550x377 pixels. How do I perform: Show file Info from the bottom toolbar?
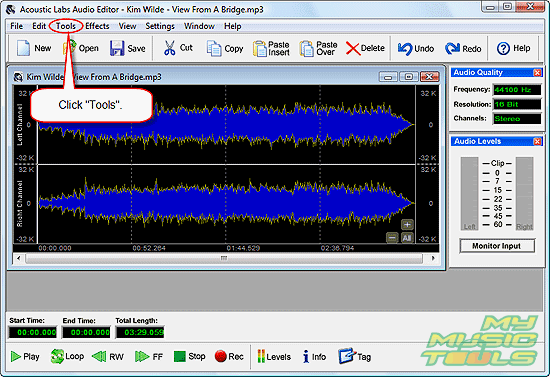tap(306, 357)
